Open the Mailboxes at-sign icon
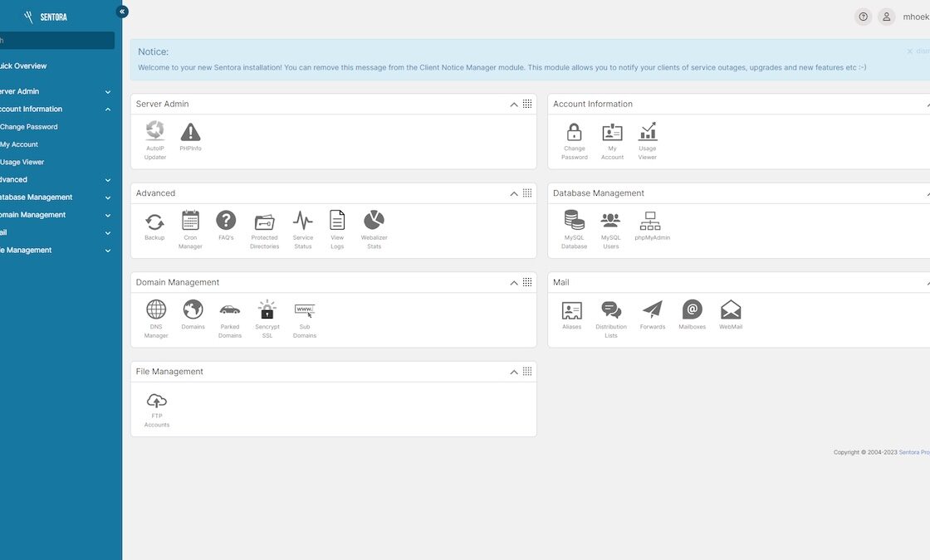The width and height of the screenshot is (930, 560). pos(692,309)
